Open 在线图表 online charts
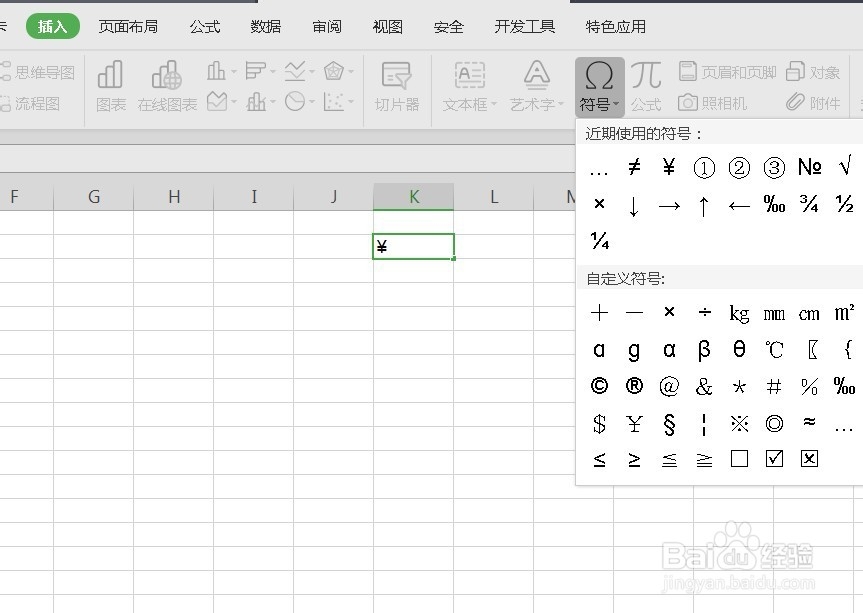863x613 pixels. click(167, 86)
